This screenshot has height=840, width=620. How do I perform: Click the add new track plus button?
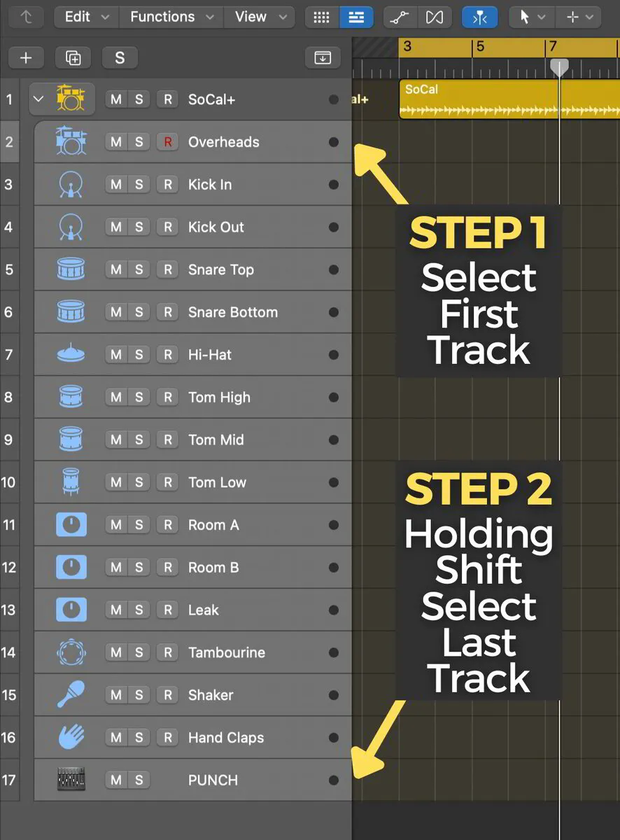pos(26,57)
